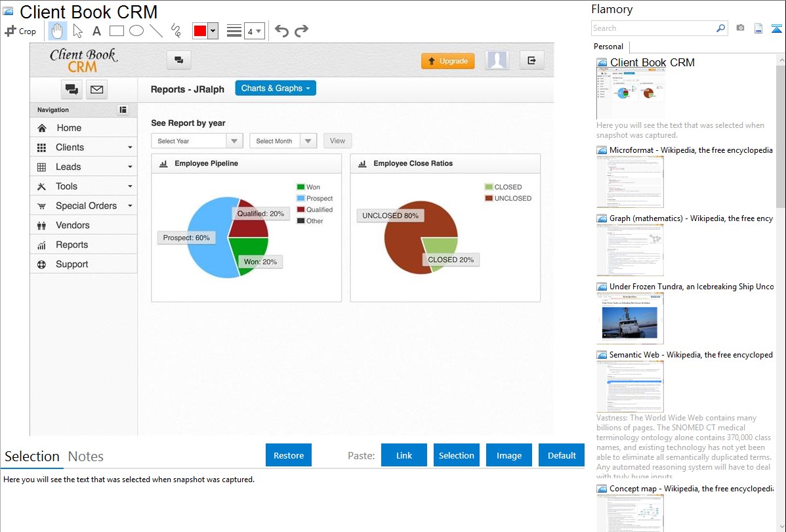Open the Select Year dropdown

coord(197,141)
